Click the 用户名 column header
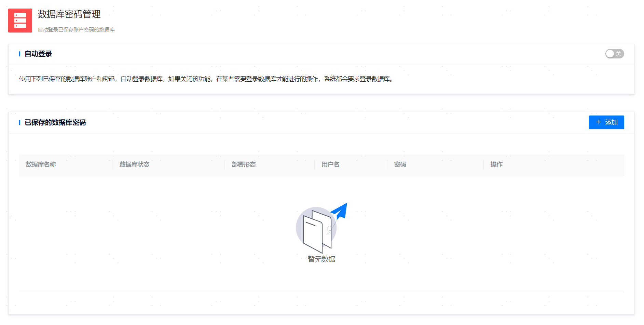Image resolution: width=644 pixels, height=325 pixels. click(330, 164)
